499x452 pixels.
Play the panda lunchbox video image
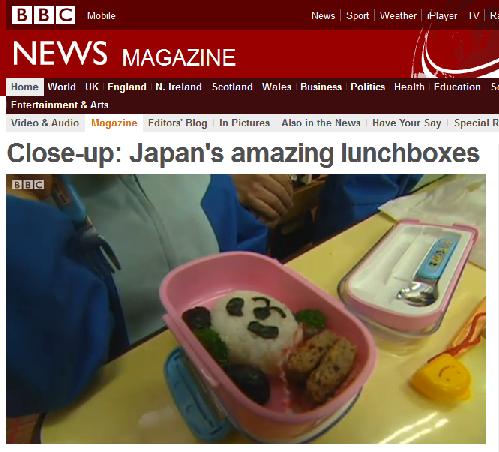click(246, 309)
